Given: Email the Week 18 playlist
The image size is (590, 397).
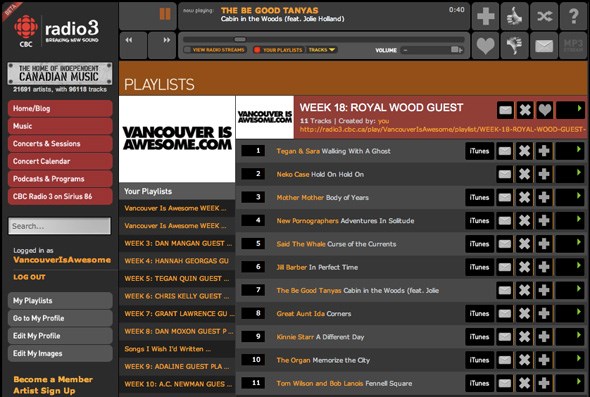Looking at the screenshot, I should [505, 110].
